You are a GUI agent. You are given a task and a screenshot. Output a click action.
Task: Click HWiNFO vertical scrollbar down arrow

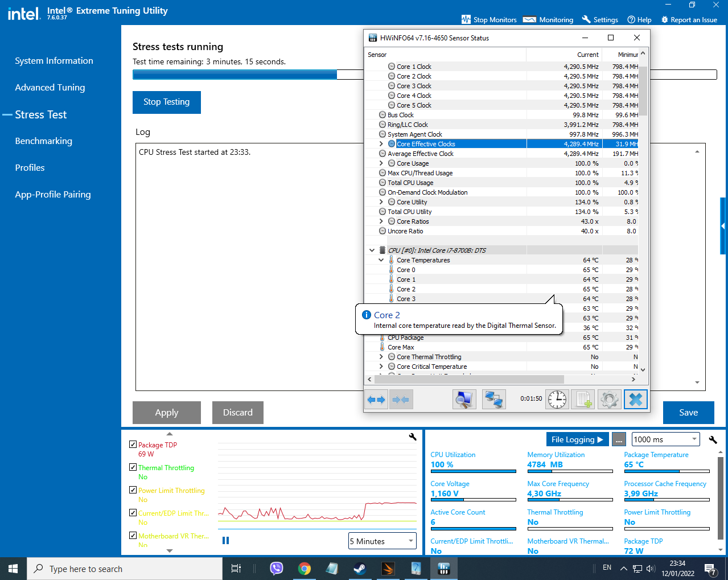point(643,369)
